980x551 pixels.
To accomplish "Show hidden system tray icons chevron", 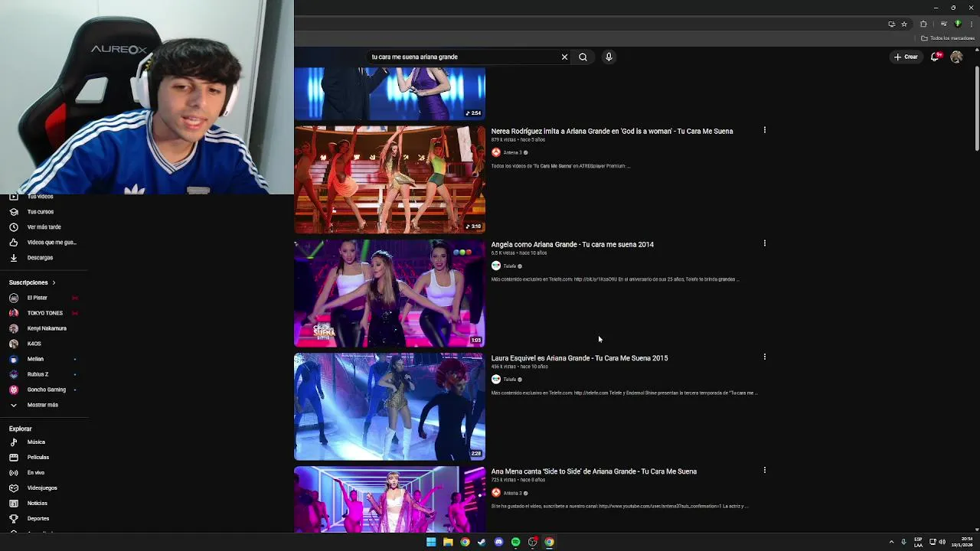I will click(891, 542).
